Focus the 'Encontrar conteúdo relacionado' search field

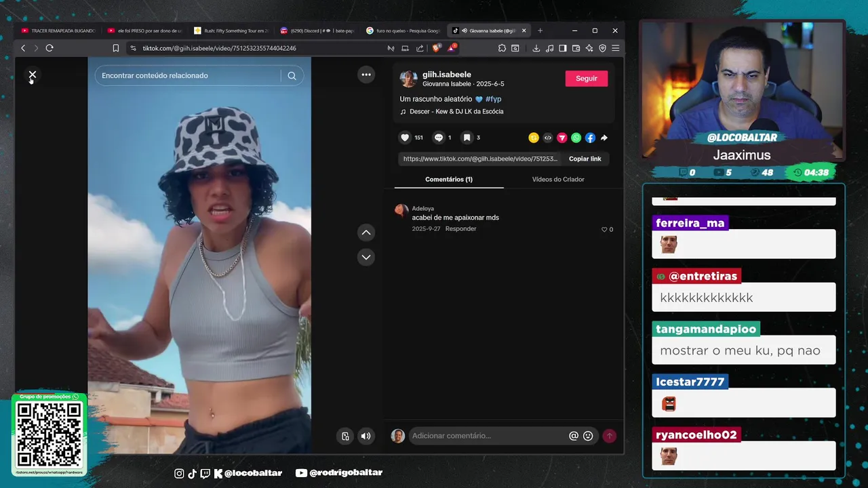[x=190, y=75]
